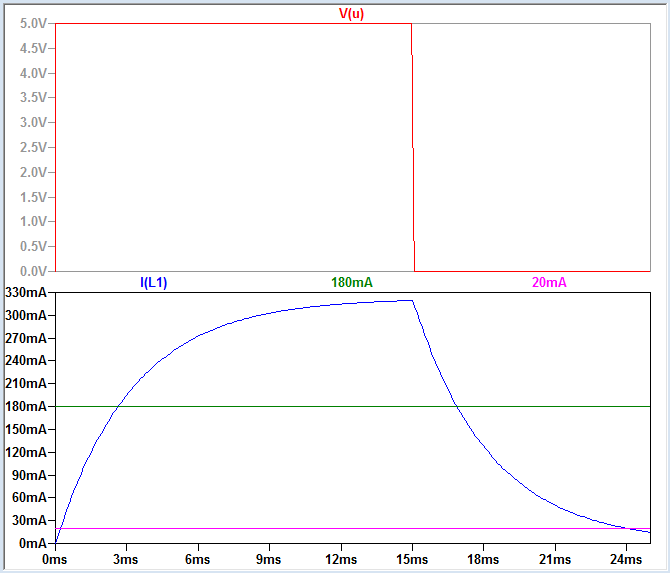Click the 90mA axis label
This screenshot has width=670, height=573.
click(x=29, y=475)
